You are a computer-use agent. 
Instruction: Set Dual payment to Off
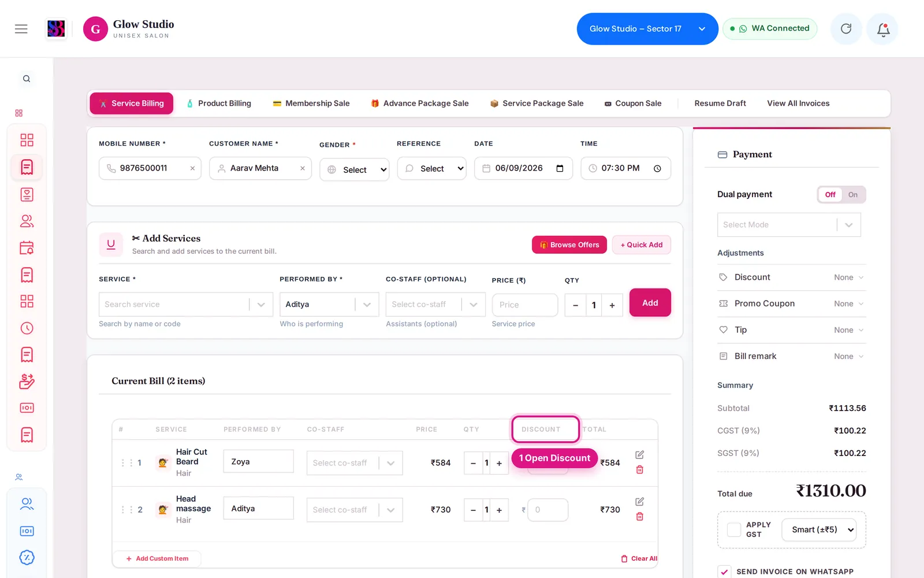tap(830, 195)
